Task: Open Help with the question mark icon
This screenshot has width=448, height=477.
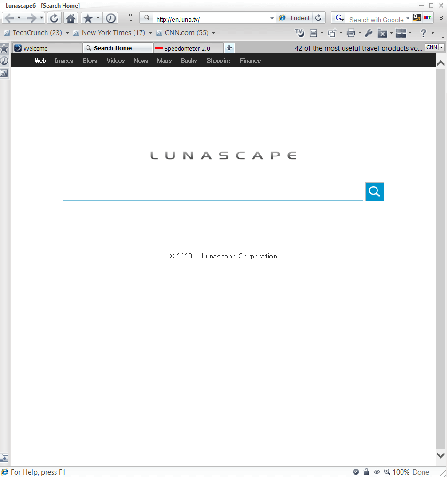Action: (x=424, y=33)
